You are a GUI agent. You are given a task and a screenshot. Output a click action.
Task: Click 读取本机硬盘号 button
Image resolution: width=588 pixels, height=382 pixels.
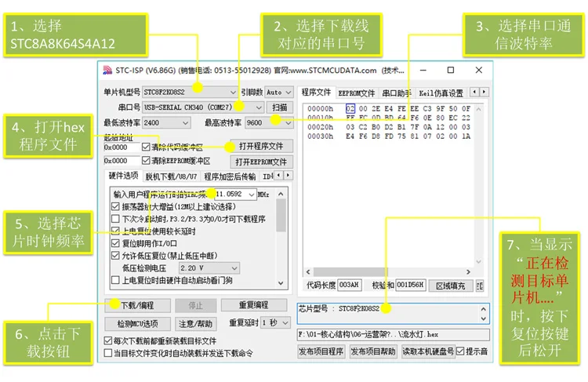pos(428,351)
